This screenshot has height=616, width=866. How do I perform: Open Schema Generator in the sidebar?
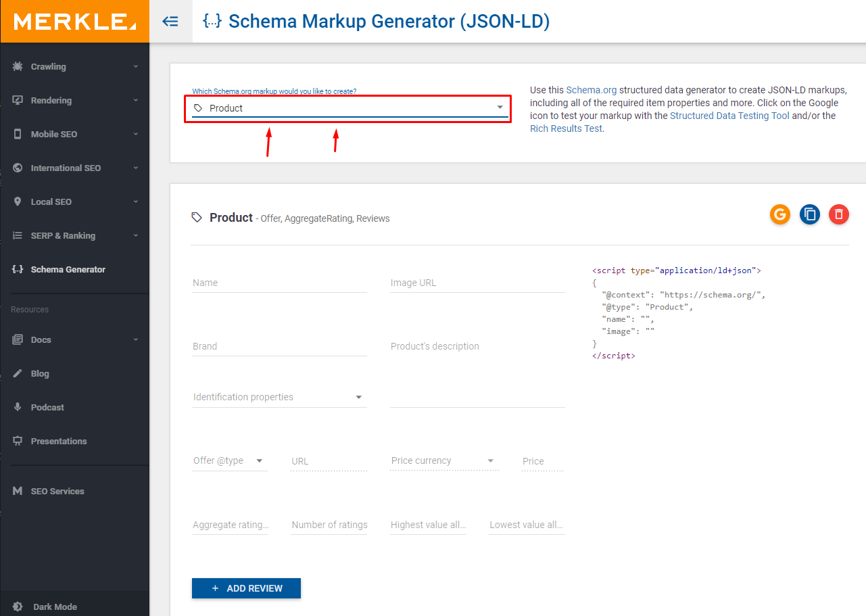(x=68, y=269)
